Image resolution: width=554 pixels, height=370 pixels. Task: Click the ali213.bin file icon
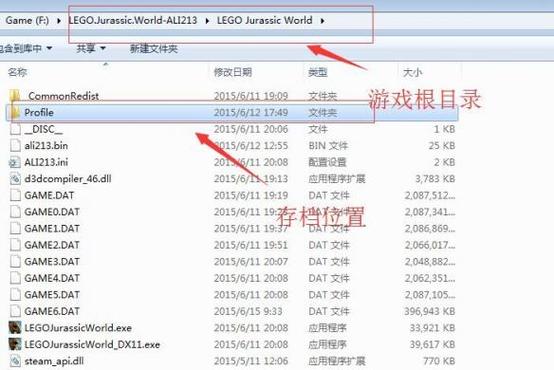tap(15, 146)
